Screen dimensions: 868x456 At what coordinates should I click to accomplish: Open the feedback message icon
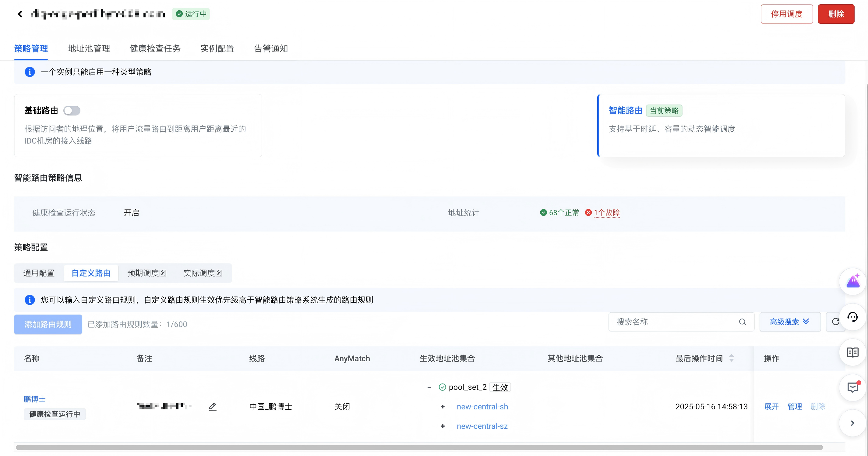point(852,387)
